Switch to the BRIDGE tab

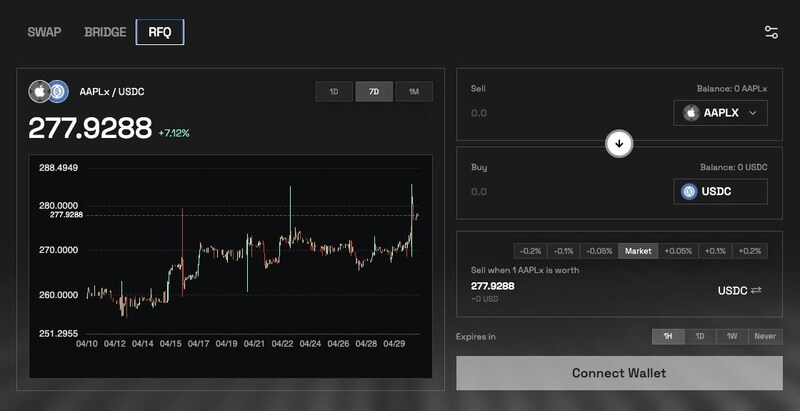[105, 32]
